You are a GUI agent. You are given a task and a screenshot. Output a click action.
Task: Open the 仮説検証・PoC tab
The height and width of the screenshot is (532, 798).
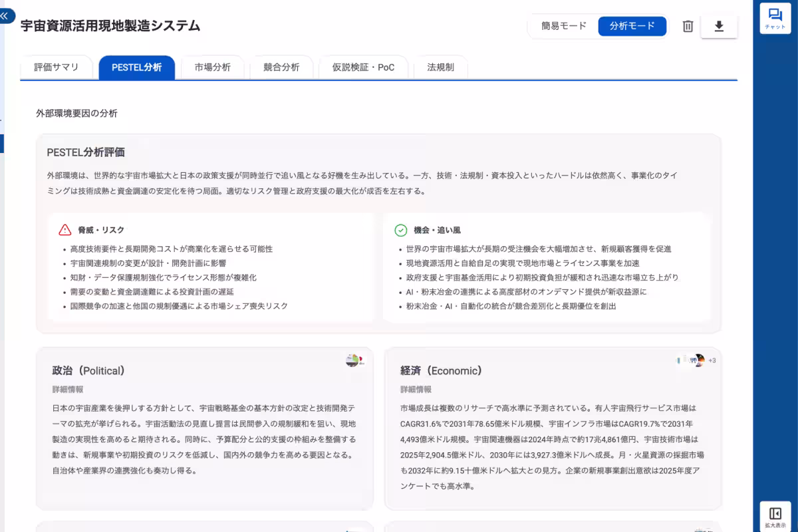pyautogui.click(x=364, y=66)
